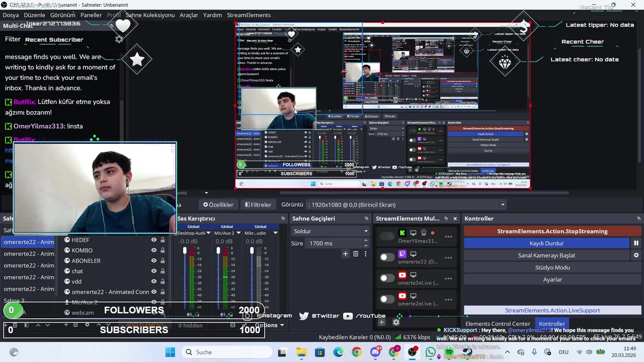
Task: Open options for Kick OmerYilmaz31 output
Action: tap(448, 236)
